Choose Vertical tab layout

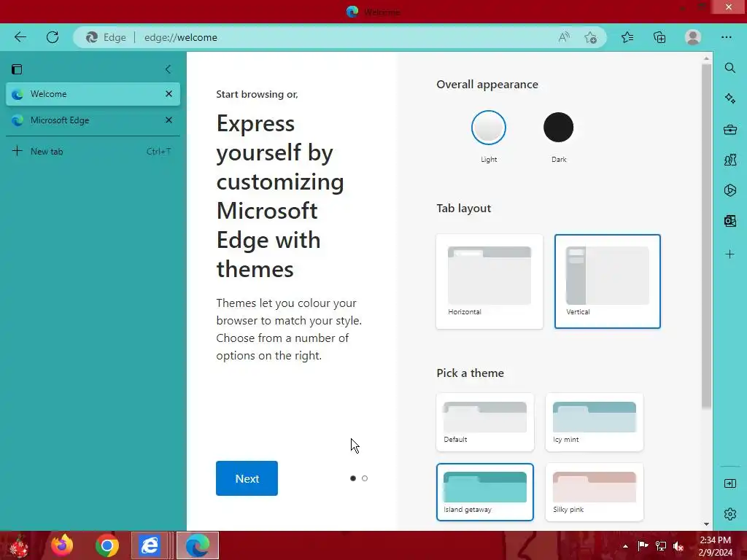point(608,281)
